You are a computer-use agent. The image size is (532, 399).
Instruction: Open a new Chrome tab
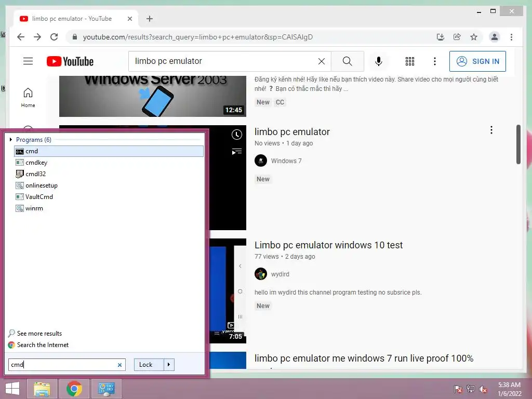click(150, 19)
